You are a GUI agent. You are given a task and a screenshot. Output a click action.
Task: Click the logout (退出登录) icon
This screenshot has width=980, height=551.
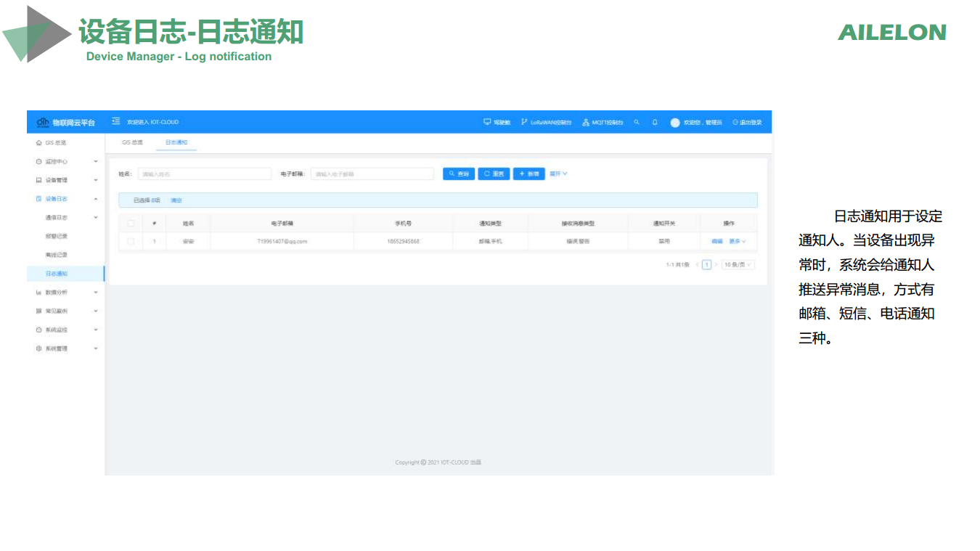pos(735,122)
